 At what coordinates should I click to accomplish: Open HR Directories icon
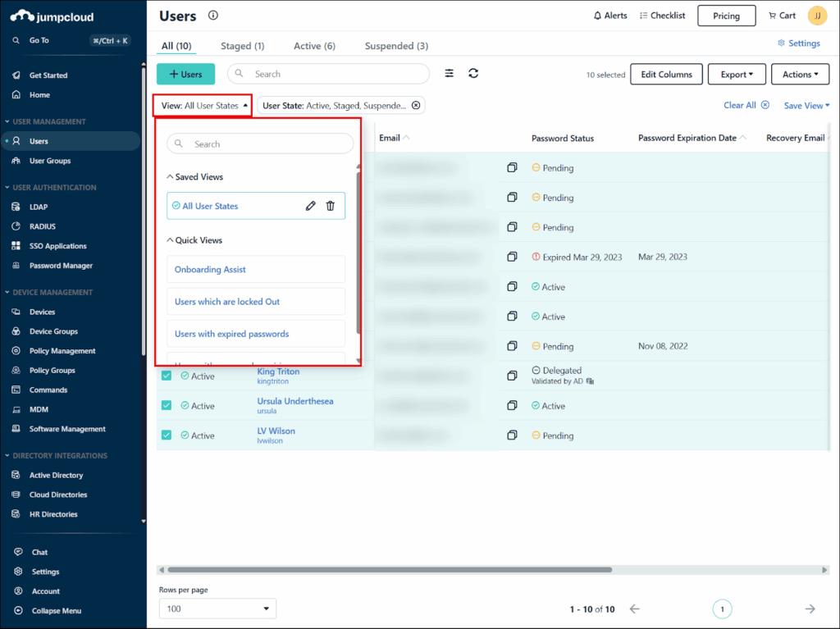click(x=16, y=514)
